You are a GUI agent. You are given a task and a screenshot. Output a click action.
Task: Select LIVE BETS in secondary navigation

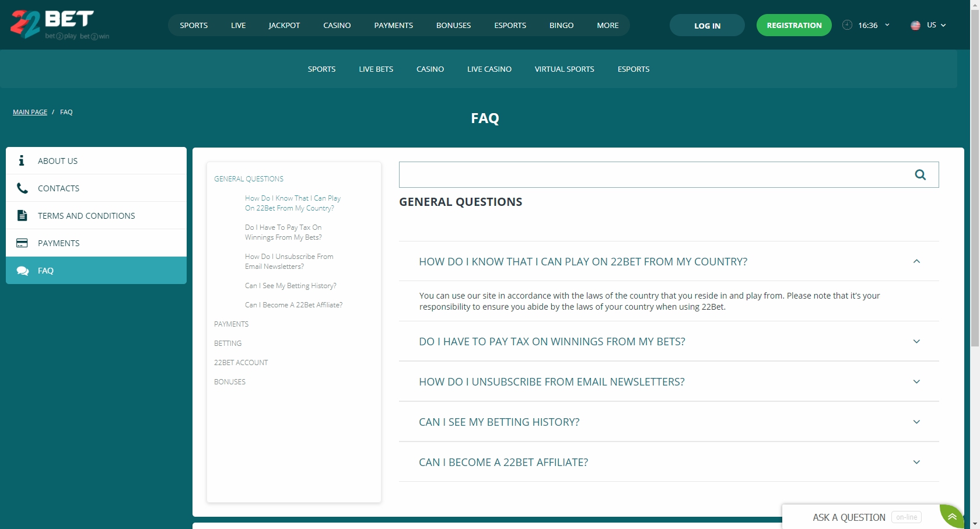(x=376, y=69)
